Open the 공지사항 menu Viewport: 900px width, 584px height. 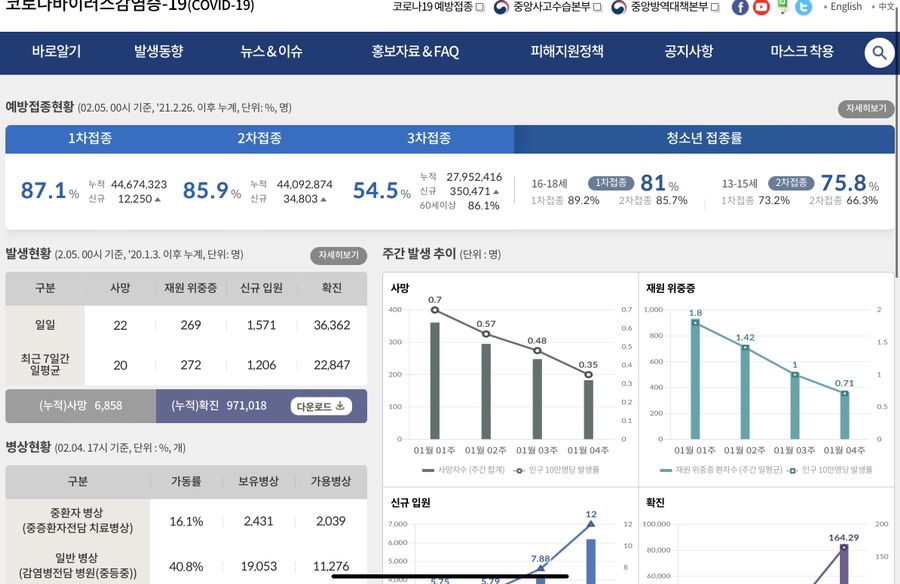coord(689,51)
